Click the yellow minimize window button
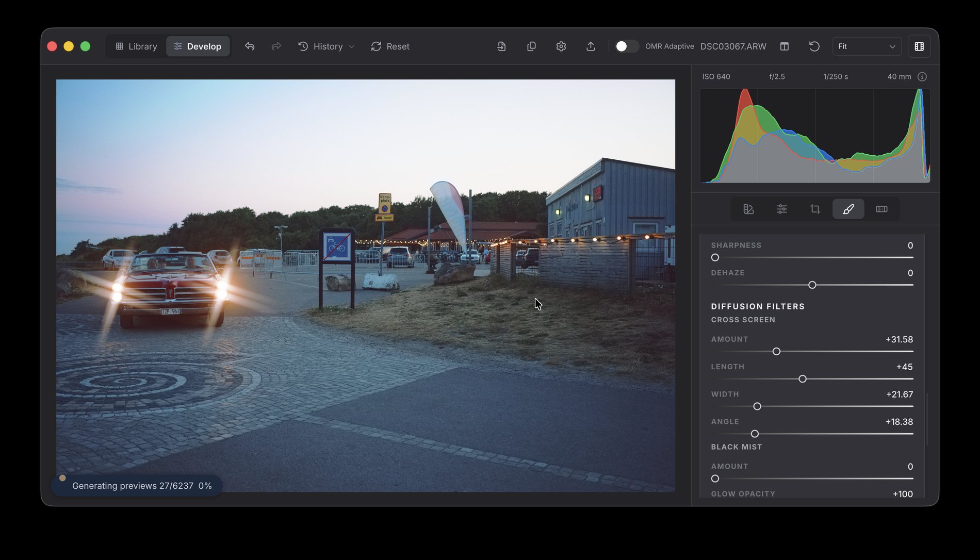This screenshot has width=980, height=560. 69,46
